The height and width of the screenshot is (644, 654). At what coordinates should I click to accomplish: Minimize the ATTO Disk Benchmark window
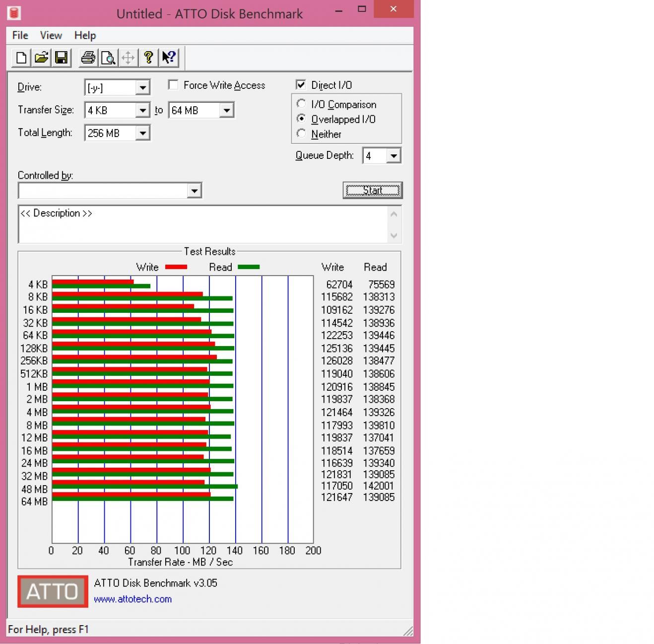click(x=339, y=9)
